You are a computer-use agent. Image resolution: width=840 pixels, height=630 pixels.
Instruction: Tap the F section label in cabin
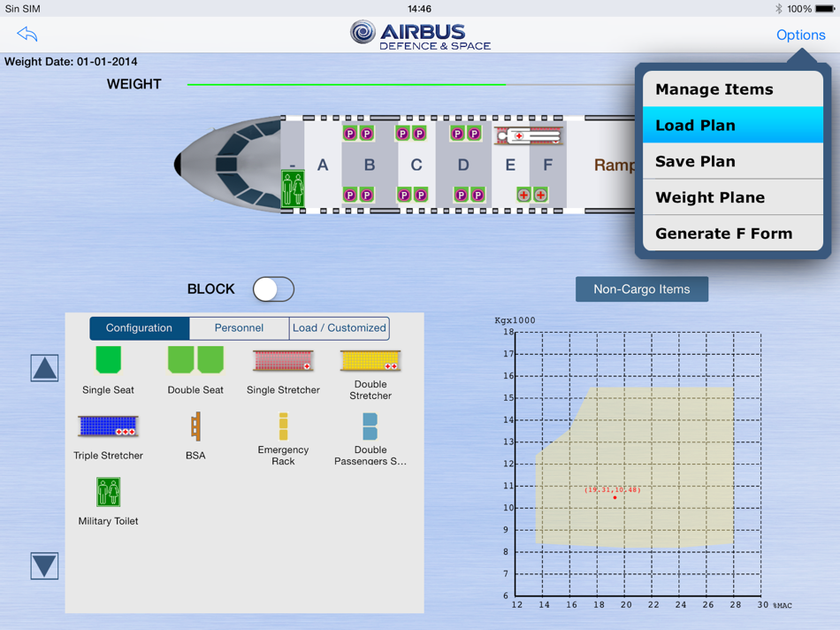[547, 164]
